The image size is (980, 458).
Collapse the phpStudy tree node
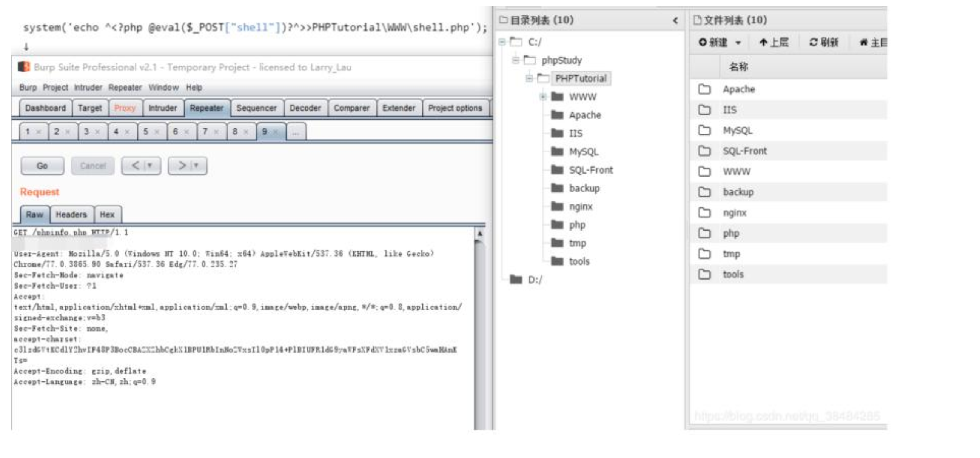tap(516, 60)
